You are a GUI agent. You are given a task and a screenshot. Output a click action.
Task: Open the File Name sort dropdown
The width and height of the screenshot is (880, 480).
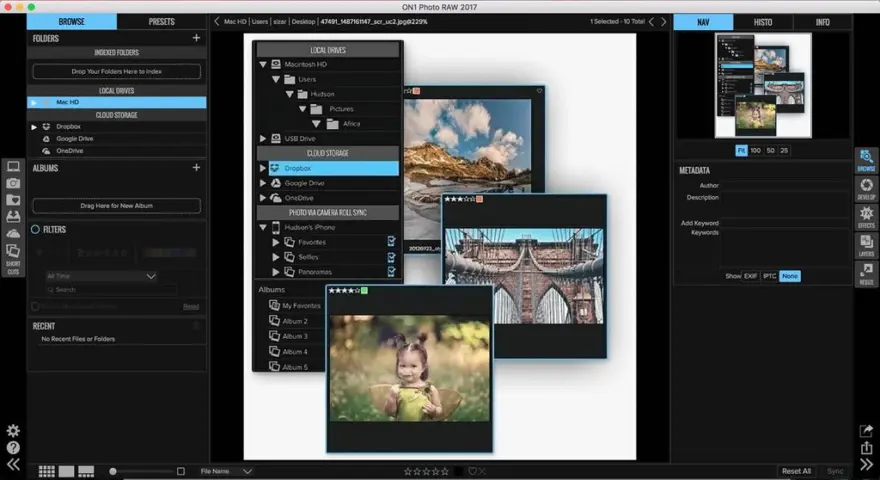pos(226,472)
